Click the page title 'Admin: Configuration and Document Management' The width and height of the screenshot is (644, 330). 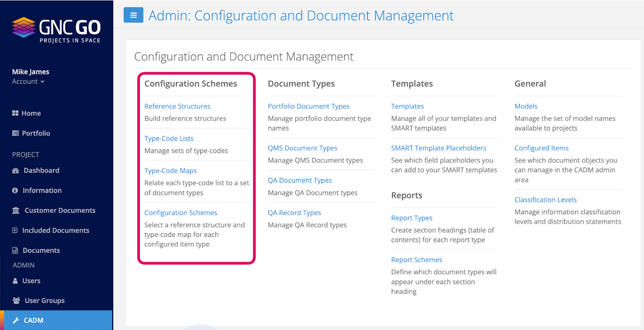pos(301,16)
